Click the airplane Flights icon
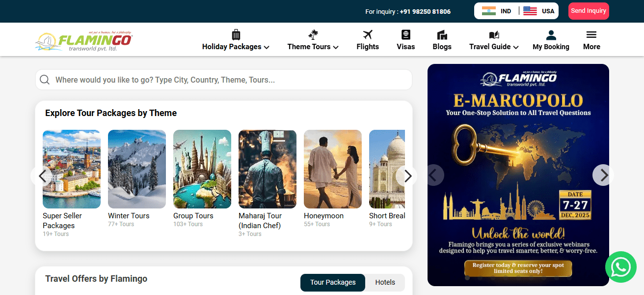Screen dimensions: 644x295 coord(368,34)
